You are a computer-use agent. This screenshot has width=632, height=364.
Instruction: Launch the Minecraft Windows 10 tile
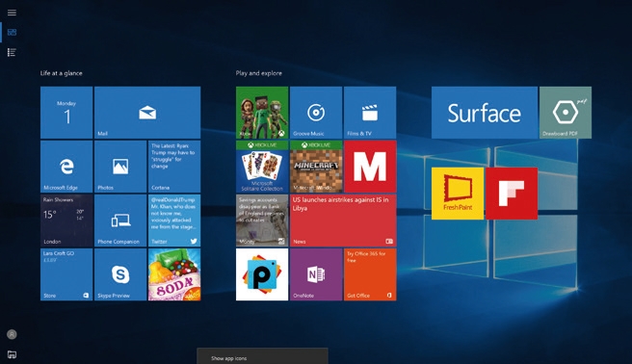click(x=316, y=167)
